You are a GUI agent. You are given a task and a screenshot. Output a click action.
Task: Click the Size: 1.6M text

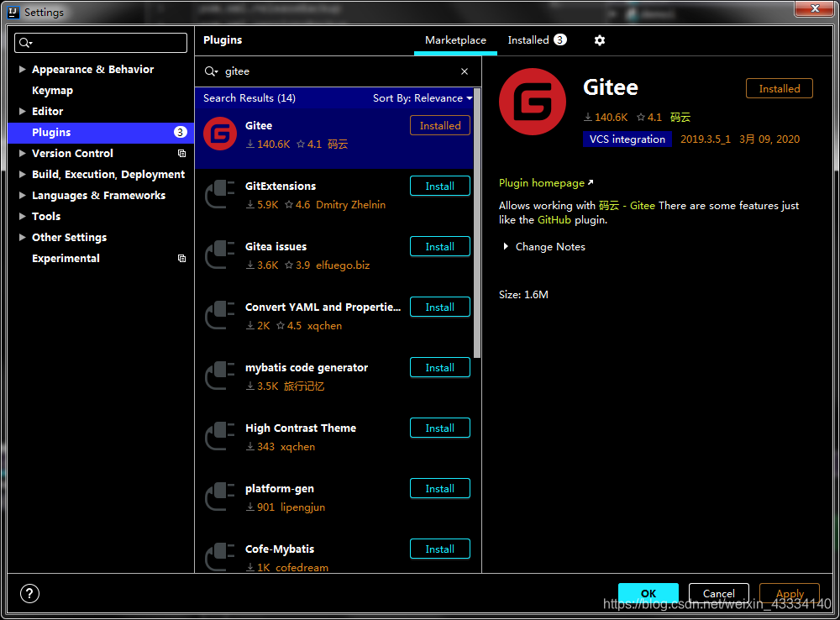click(523, 295)
